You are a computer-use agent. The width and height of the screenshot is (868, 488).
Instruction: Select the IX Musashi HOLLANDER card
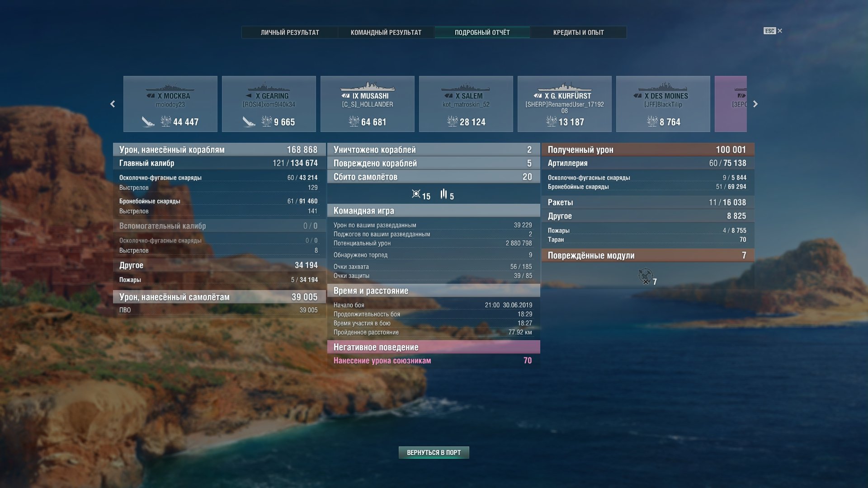pyautogui.click(x=368, y=104)
